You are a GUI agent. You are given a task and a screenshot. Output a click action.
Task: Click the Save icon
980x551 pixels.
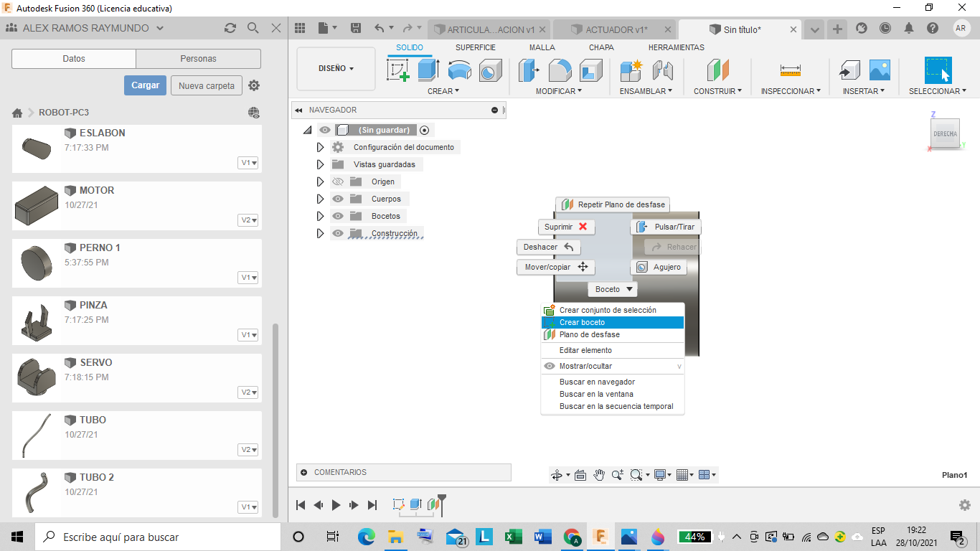(356, 29)
